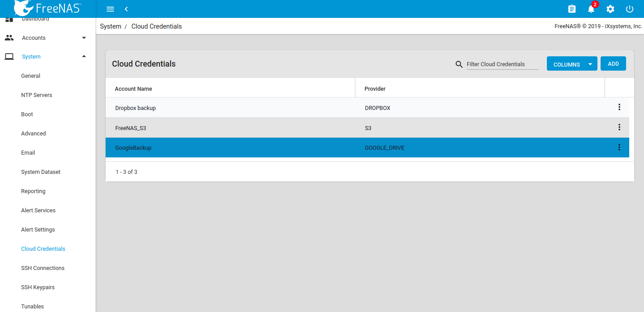Collapse the System menu arrow
Screen dimensions: 644x312
click(84, 56)
